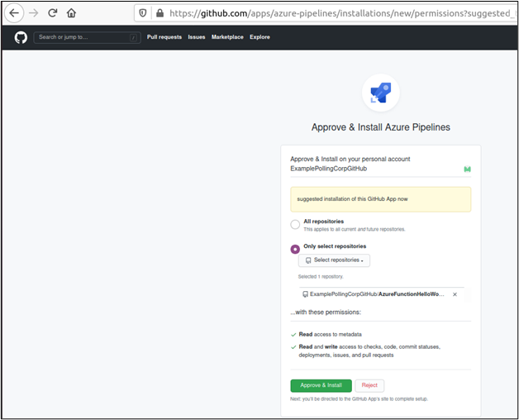Select the All repositories radio option
519x420 pixels.
coord(295,225)
